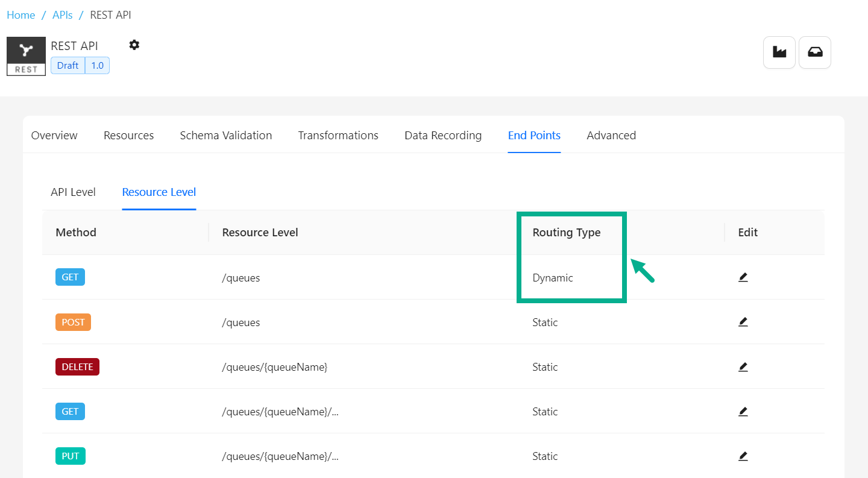868x478 pixels.
Task: Switch to the API Level sub-tab
Action: [x=73, y=192]
